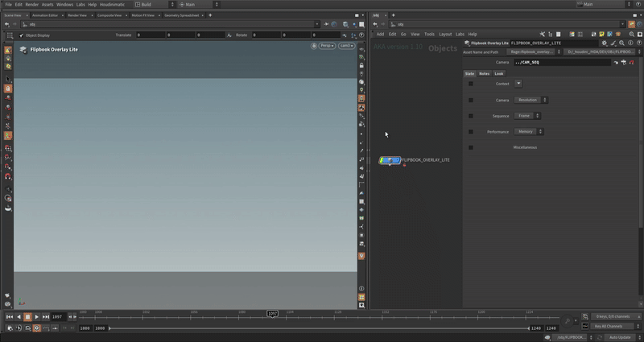644x342 pixels.
Task: Toggle the Performance checkbox
Action: pyautogui.click(x=471, y=132)
